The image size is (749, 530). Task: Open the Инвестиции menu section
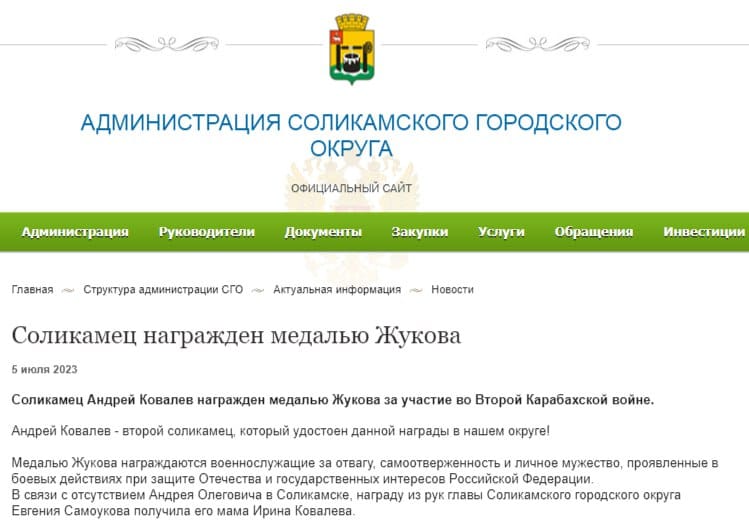(704, 232)
